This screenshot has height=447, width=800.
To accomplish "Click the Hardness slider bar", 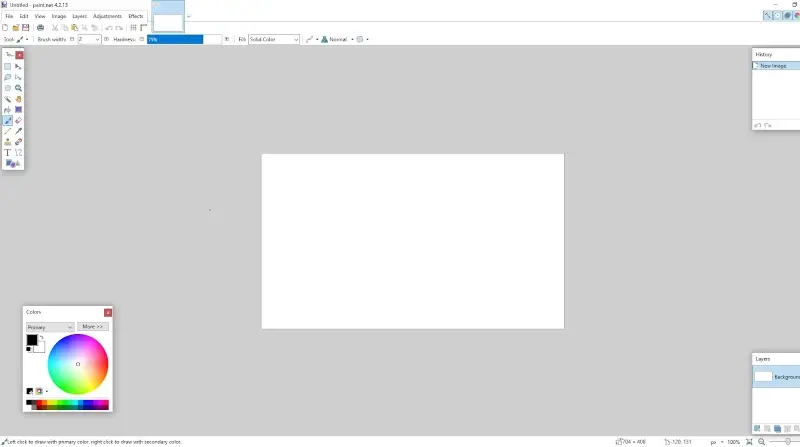I will [184, 39].
